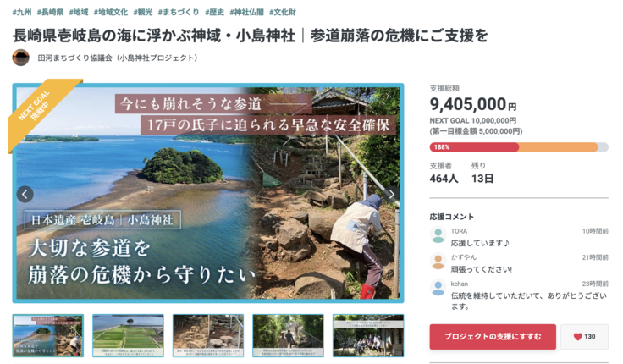Open the 田河まちづくり協議会 organizer link
The image size is (623, 364).
pyautogui.click(x=118, y=58)
